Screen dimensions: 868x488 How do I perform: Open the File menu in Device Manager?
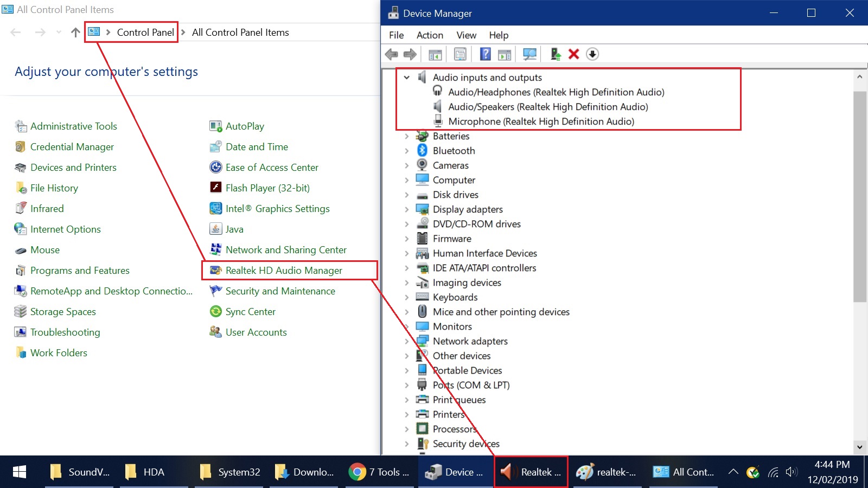click(x=396, y=35)
